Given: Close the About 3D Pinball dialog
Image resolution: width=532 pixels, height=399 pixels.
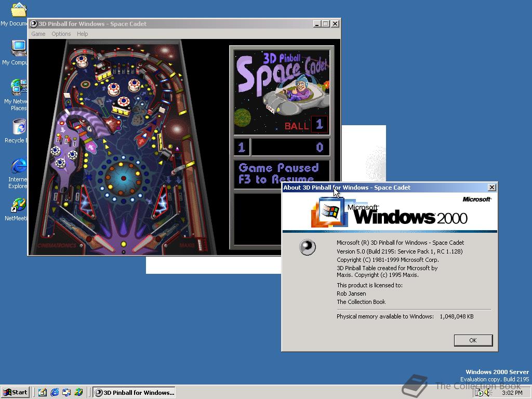Looking at the screenshot, I should pyautogui.click(x=491, y=187).
